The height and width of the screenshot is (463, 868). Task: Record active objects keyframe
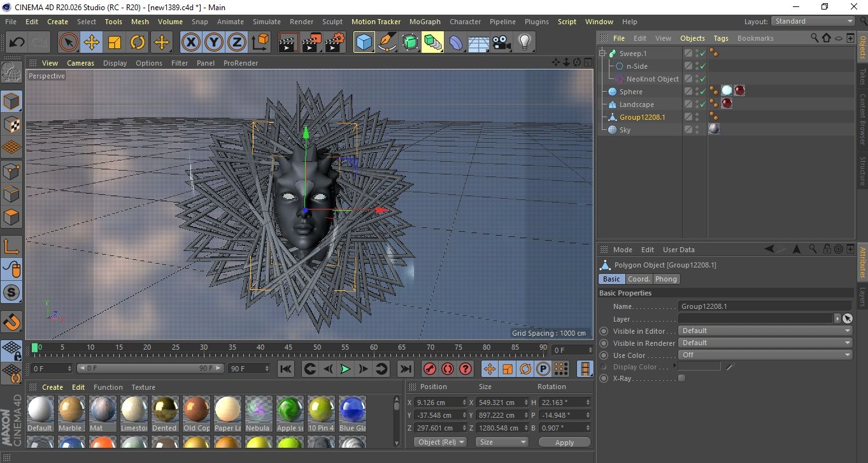430,369
